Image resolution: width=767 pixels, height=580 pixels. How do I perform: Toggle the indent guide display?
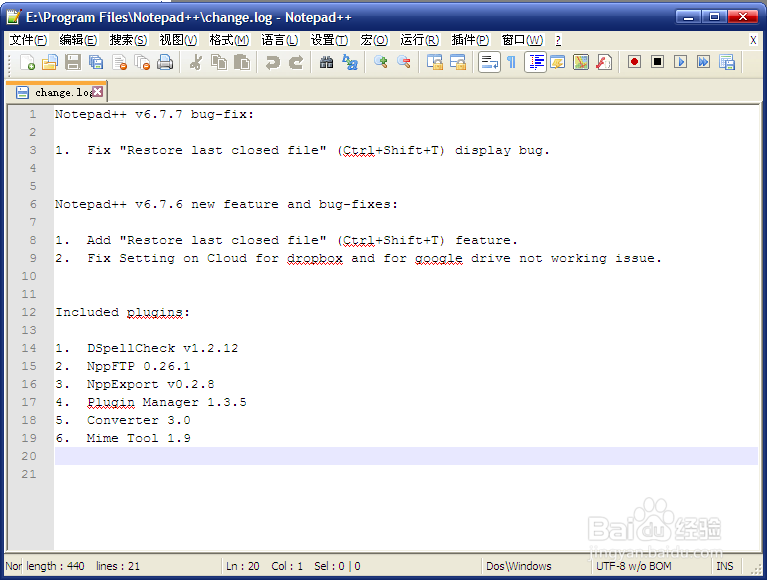[536, 62]
